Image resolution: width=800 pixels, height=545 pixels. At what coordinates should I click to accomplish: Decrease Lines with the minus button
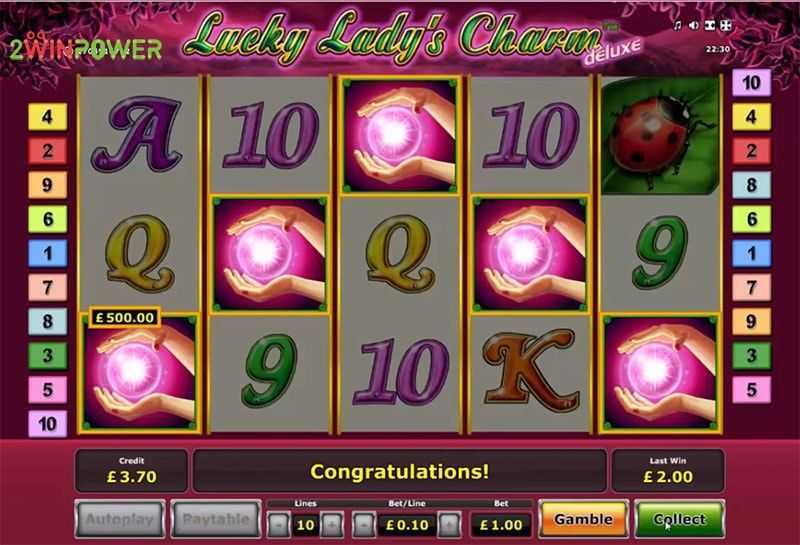click(x=278, y=525)
